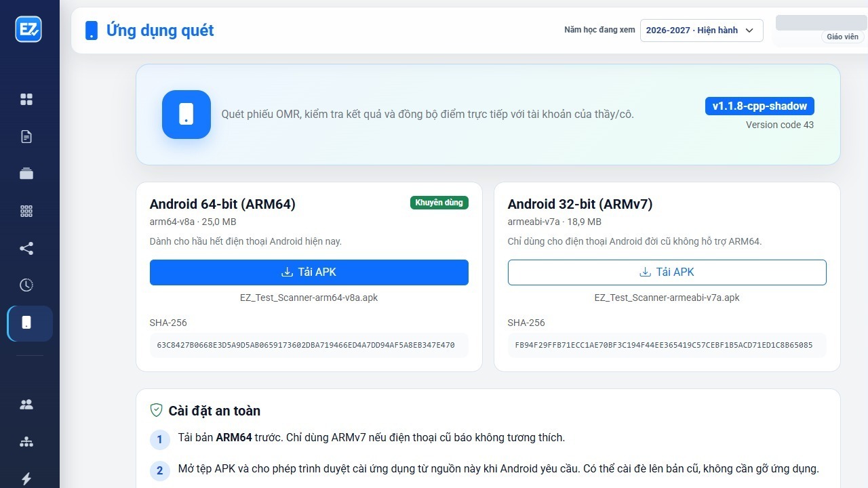Open the clock history sidebar icon
The width and height of the screenshot is (868, 488).
[26, 285]
